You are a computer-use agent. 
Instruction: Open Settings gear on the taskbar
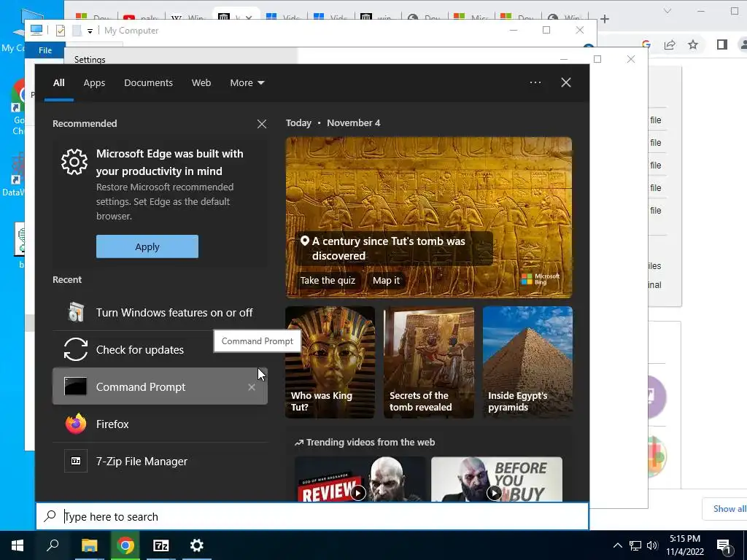[x=197, y=545]
